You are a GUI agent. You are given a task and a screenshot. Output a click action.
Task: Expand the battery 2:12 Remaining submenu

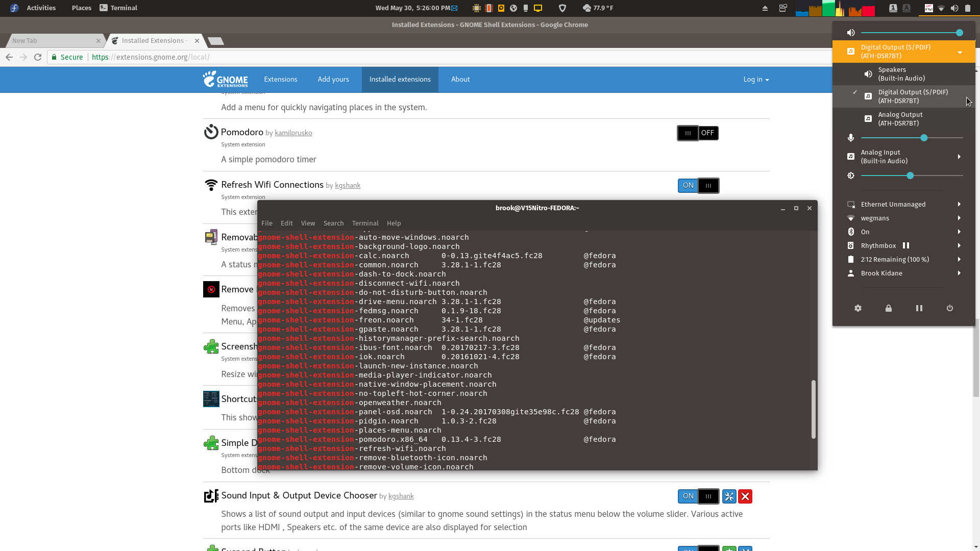[904, 259]
